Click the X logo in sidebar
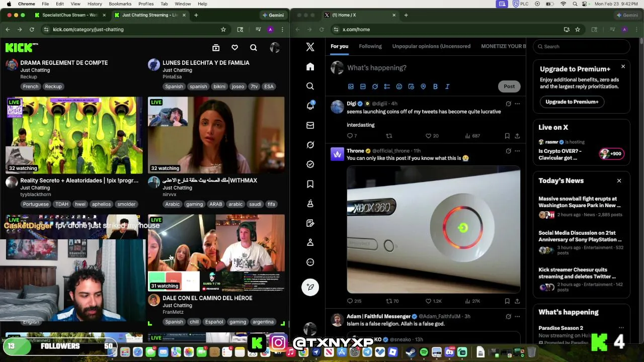 [x=310, y=47]
